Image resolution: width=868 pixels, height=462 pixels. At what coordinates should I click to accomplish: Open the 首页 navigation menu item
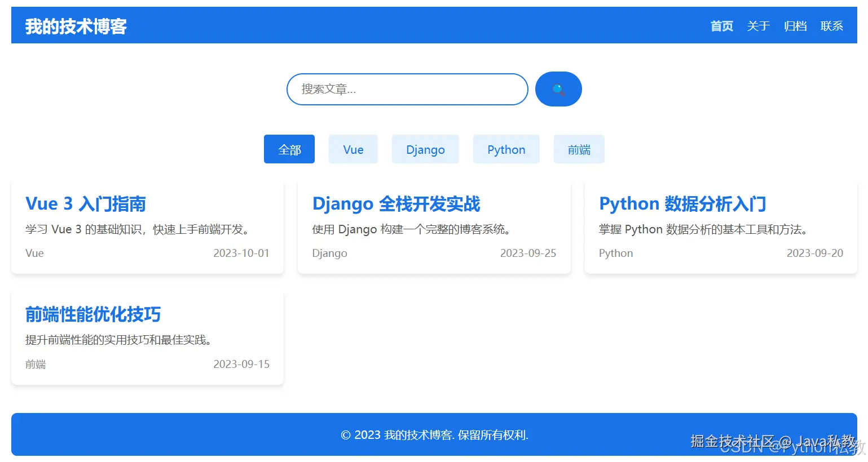[x=721, y=25]
